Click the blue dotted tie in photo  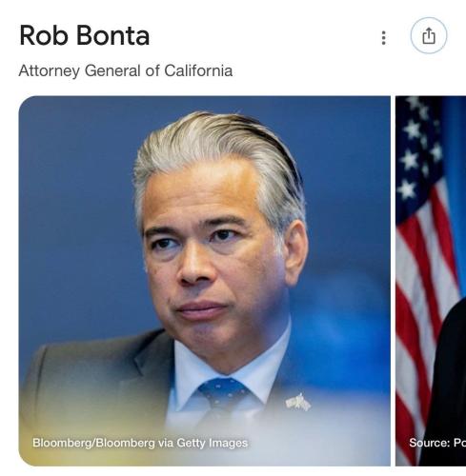223,397
